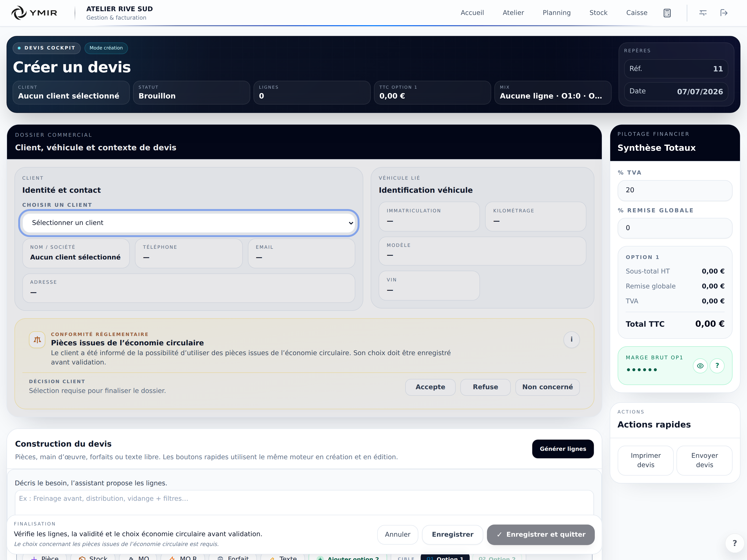The height and width of the screenshot is (560, 747).
Task: Open the floating help question mark button
Action: tap(734, 543)
